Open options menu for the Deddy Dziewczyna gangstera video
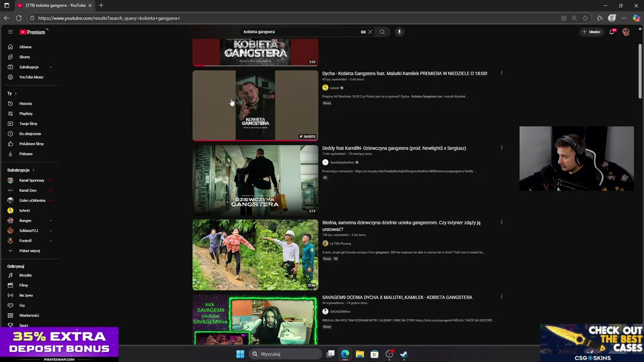 pos(502,148)
